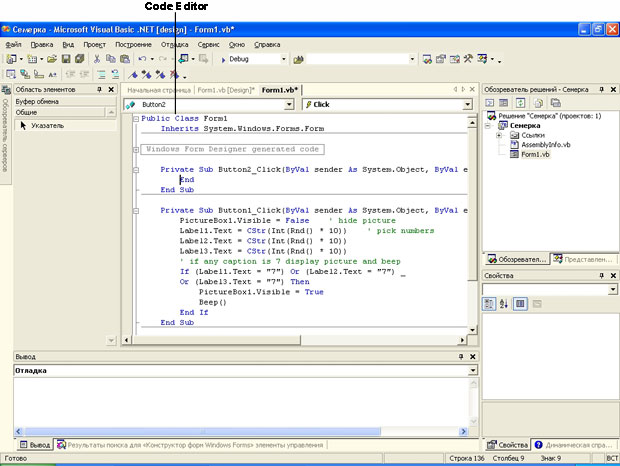Go to the previous bookmark icon
This screenshot has height=466, width=620.
160,74
